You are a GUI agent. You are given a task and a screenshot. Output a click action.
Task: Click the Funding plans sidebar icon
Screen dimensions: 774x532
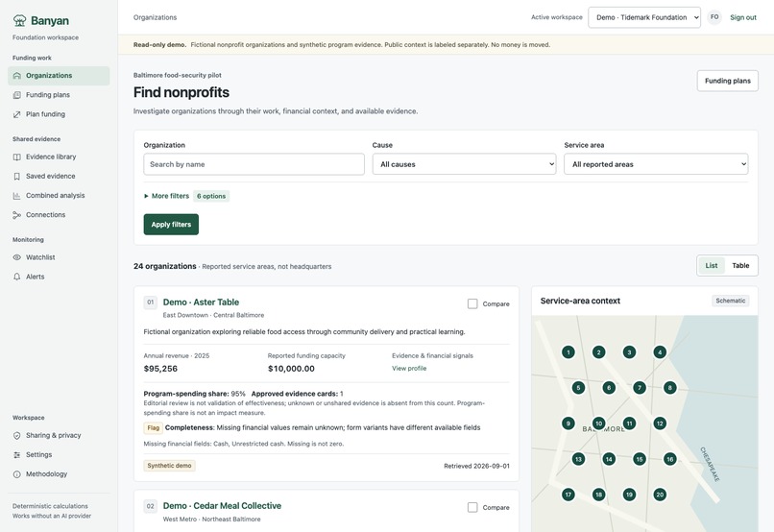(x=16, y=95)
